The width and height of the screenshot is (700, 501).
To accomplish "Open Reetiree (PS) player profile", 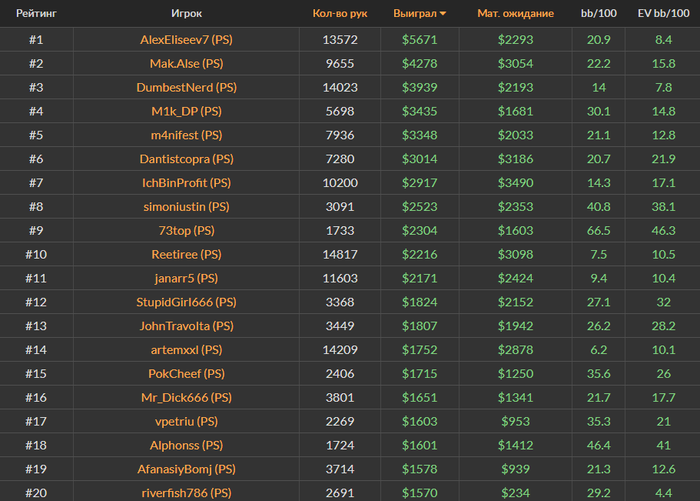I will (x=187, y=254).
